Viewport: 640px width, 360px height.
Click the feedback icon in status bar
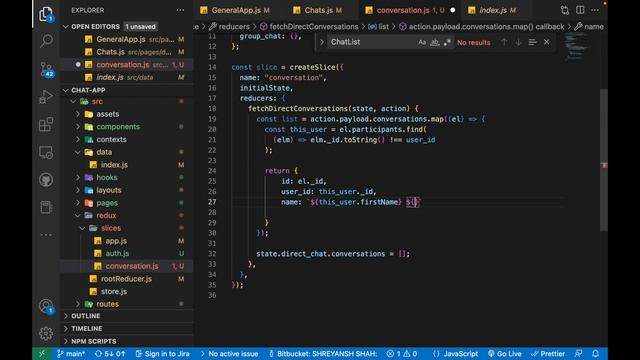[578, 353]
